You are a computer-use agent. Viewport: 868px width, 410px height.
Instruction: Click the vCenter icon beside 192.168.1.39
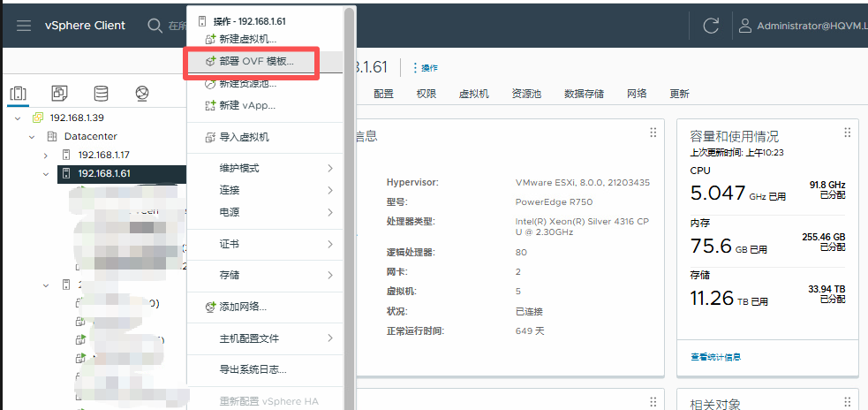tap(38, 118)
